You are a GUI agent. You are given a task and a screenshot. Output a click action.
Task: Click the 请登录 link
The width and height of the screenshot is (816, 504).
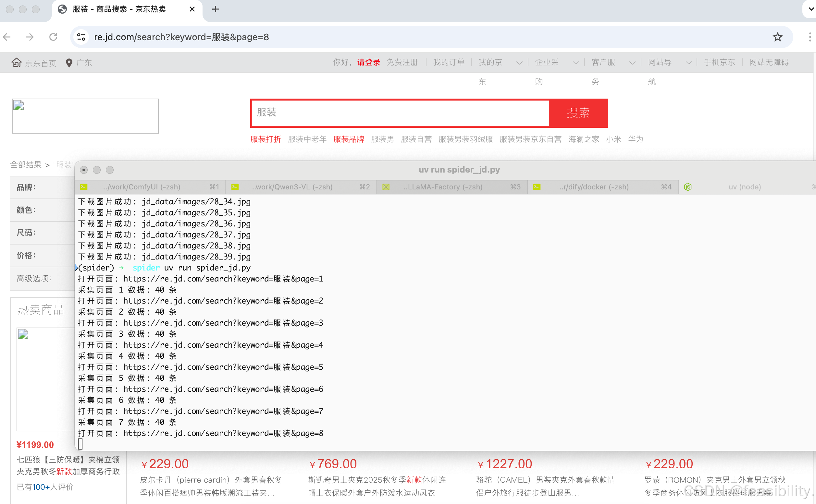pyautogui.click(x=368, y=62)
